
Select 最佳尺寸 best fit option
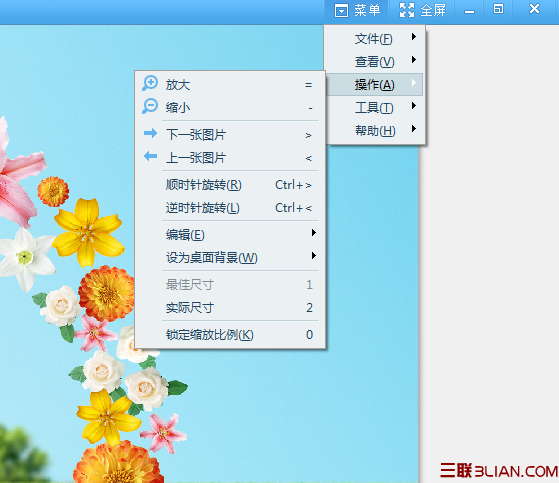[230, 285]
